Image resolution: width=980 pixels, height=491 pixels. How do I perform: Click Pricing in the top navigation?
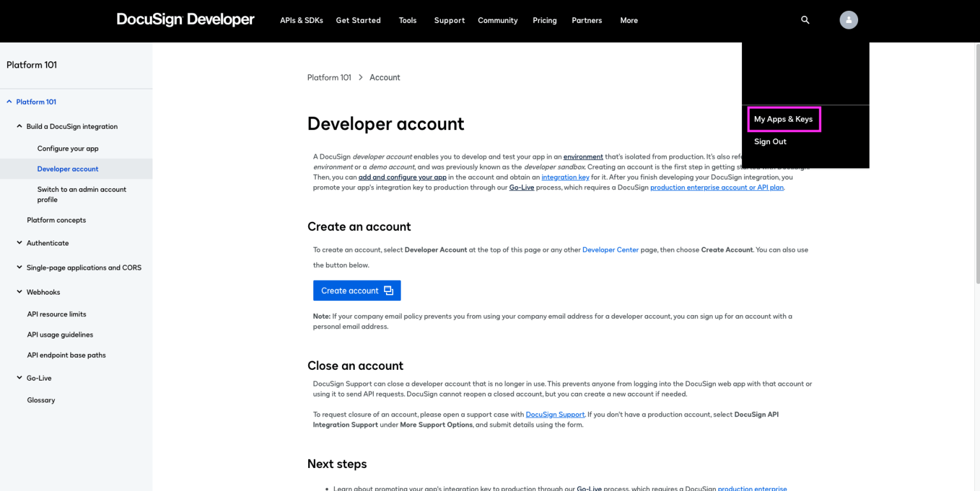click(x=544, y=20)
